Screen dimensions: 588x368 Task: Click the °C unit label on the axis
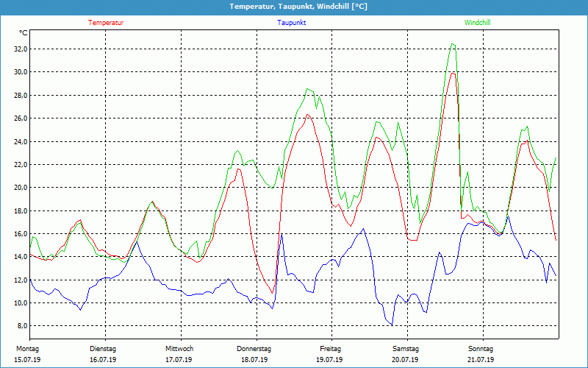click(24, 33)
